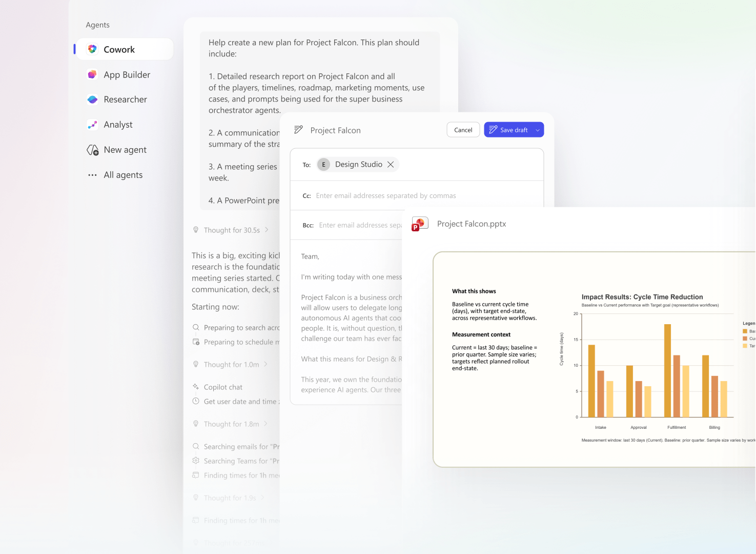Expand the Thought for 30.5s section
The width and height of the screenshot is (756, 554).
[x=267, y=230]
